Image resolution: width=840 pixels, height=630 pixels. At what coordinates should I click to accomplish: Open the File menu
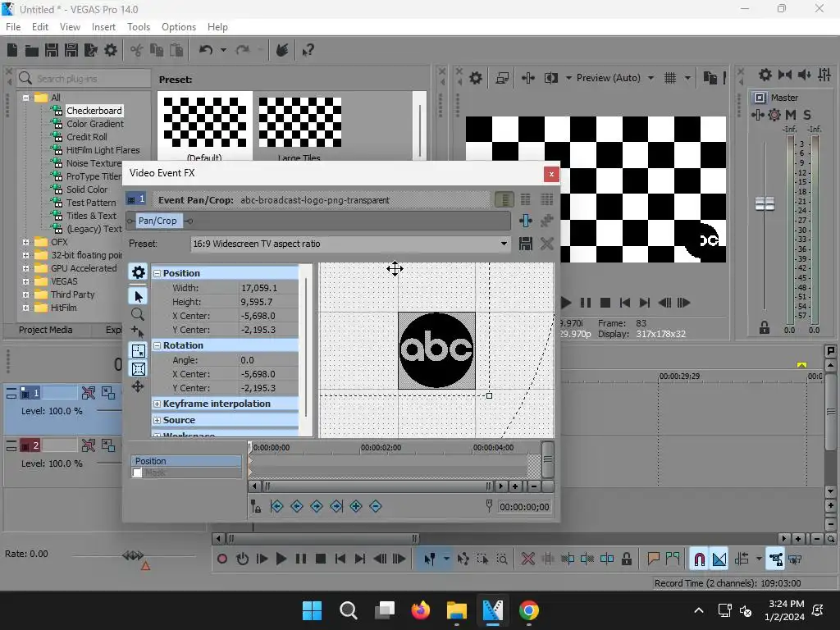coord(13,27)
